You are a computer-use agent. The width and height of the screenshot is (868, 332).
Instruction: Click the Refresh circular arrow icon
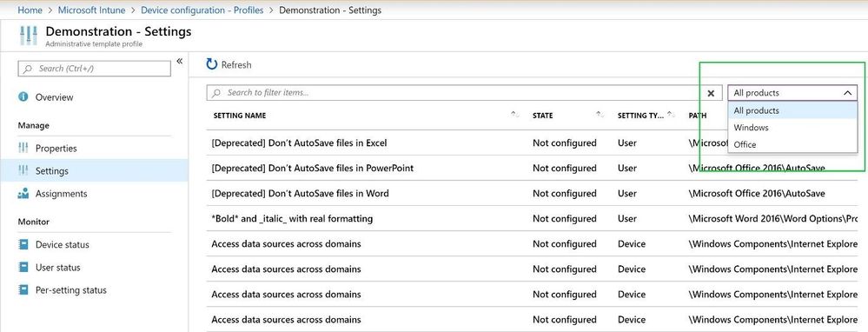[x=211, y=64]
